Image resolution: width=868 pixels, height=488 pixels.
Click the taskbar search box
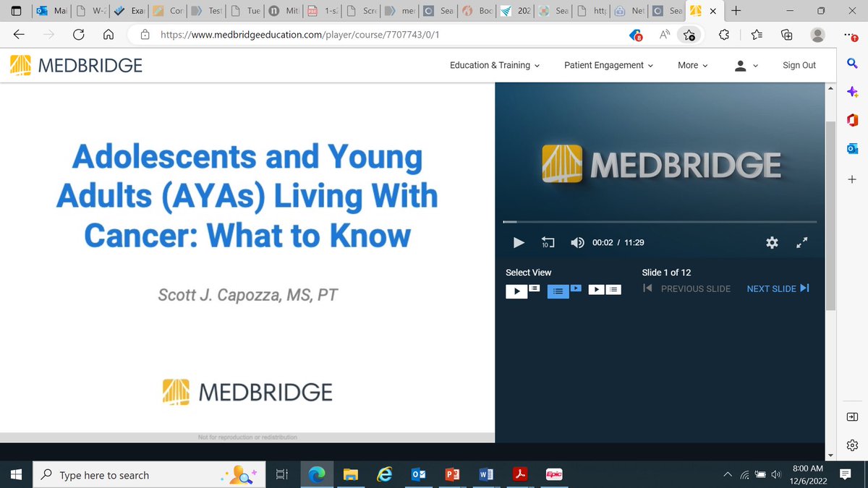point(150,475)
